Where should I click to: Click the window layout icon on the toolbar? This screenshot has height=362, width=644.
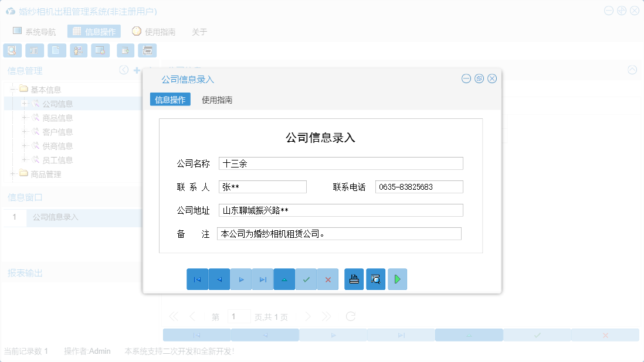[100, 50]
